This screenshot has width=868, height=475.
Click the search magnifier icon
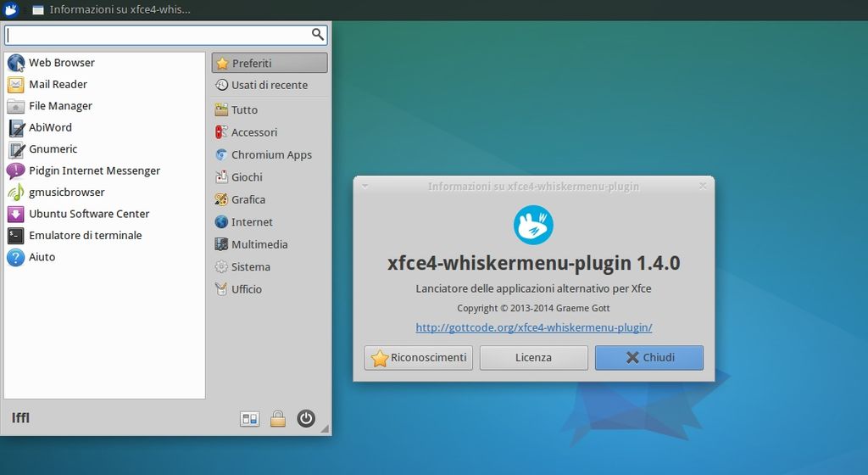[318, 34]
